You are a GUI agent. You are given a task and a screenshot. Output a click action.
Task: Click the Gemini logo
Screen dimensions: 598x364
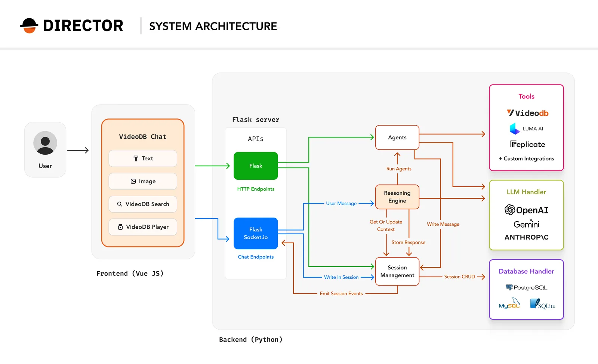click(x=526, y=224)
